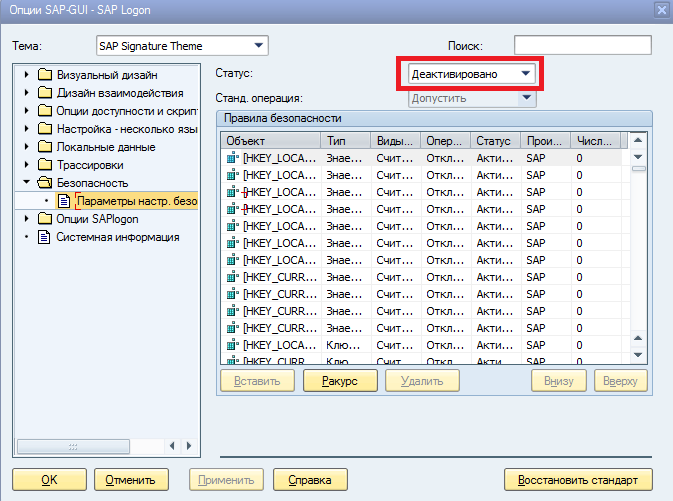Image resolution: width=673 pixels, height=501 pixels.
Task: Click the folder icon beside Опции SAPlogon
Action: [x=44, y=219]
